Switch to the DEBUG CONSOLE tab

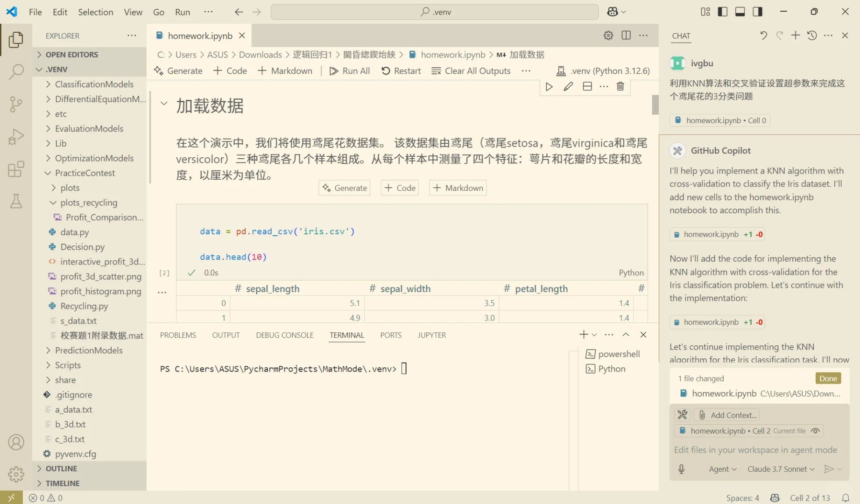[x=285, y=335]
